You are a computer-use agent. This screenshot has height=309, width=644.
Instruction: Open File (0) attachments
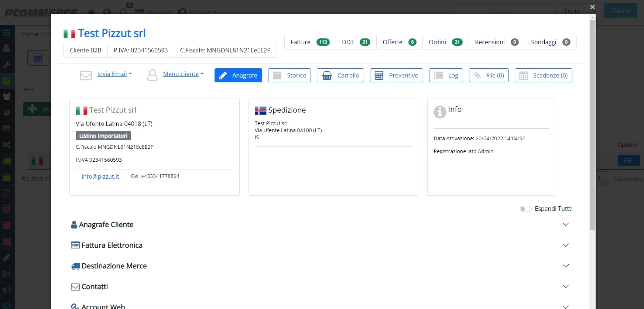(x=489, y=75)
